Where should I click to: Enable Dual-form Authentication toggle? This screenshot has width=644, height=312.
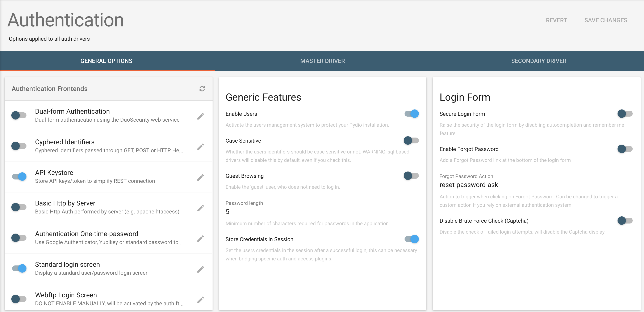click(x=19, y=115)
